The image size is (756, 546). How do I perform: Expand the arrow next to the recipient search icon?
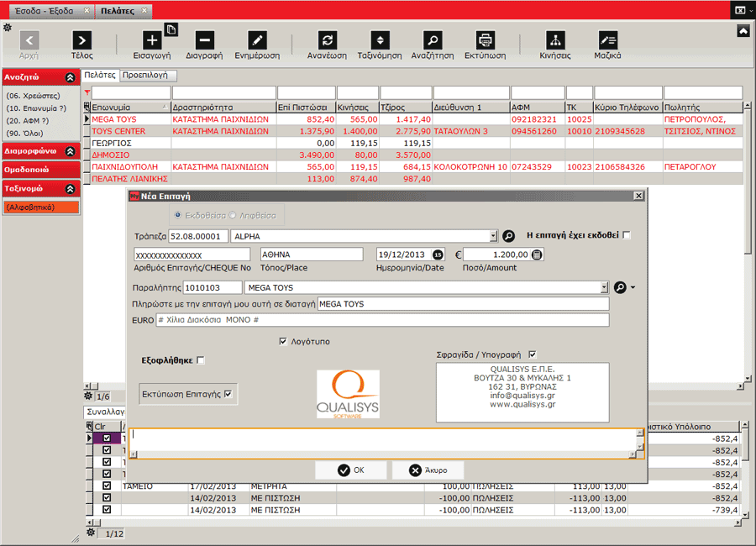pos(633,287)
